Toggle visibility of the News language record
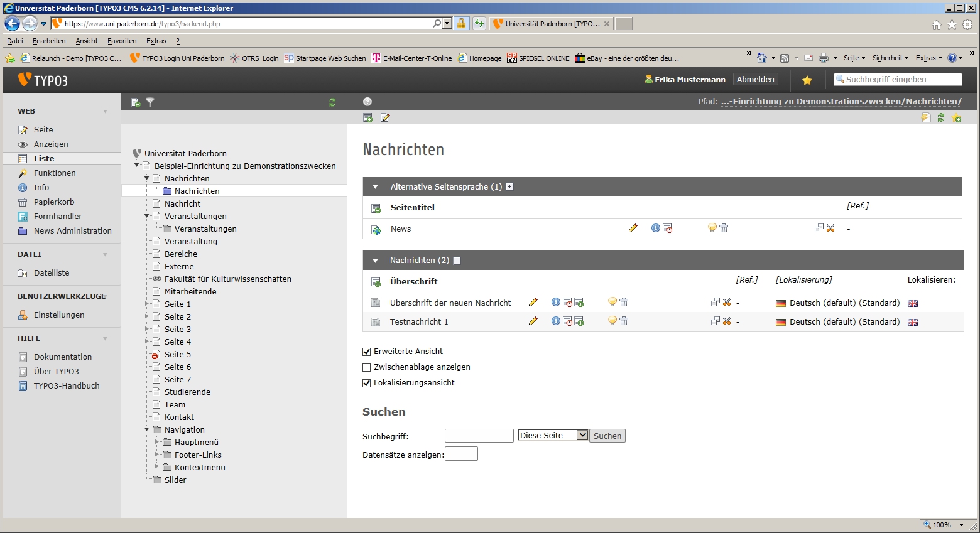Image resolution: width=980 pixels, height=533 pixels. coord(712,228)
